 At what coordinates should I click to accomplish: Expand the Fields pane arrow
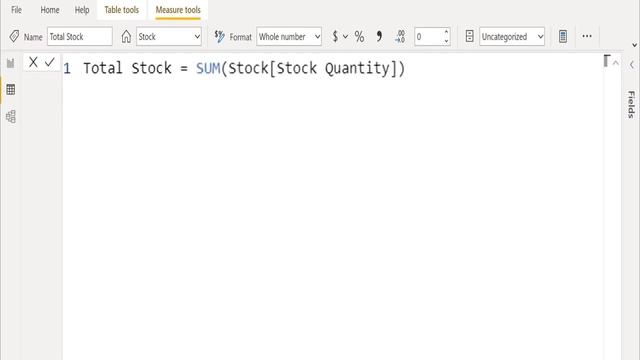[631, 65]
